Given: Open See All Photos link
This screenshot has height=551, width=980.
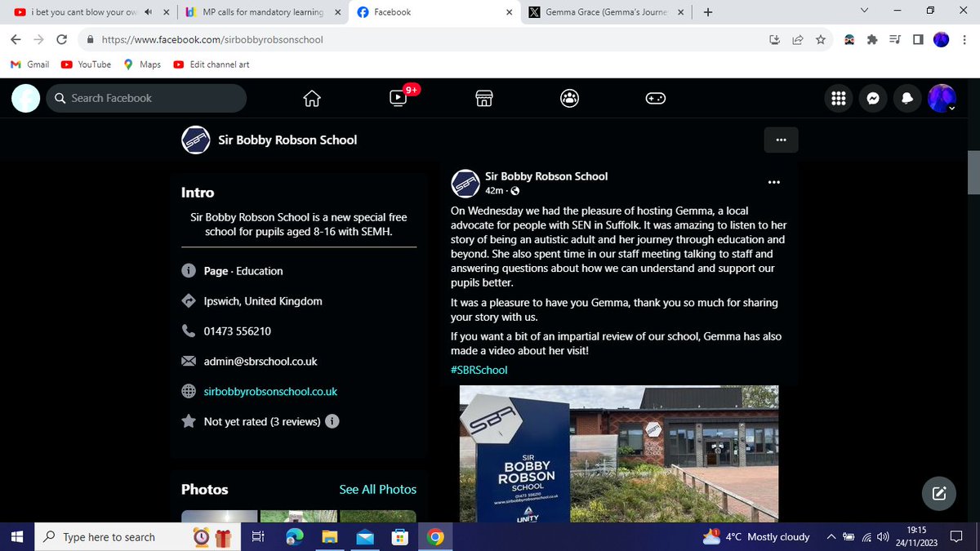Looking at the screenshot, I should pos(377,489).
